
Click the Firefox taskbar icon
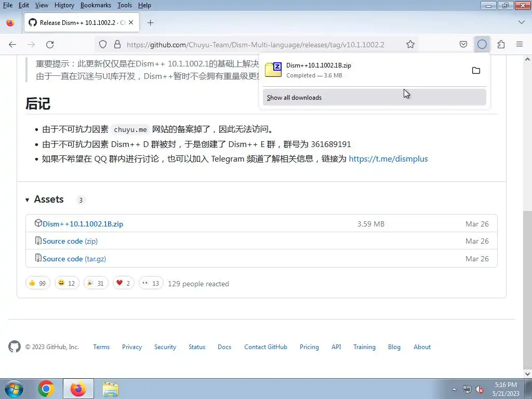tap(78, 389)
